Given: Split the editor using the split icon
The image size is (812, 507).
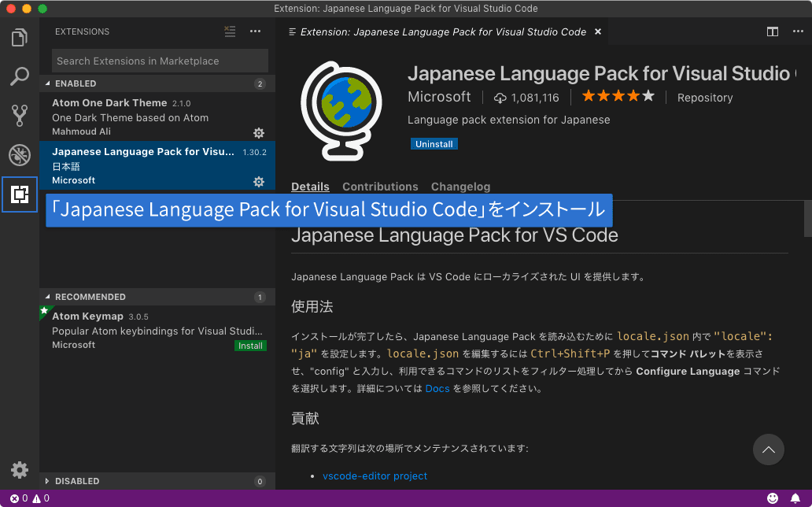Looking at the screenshot, I should point(773,31).
